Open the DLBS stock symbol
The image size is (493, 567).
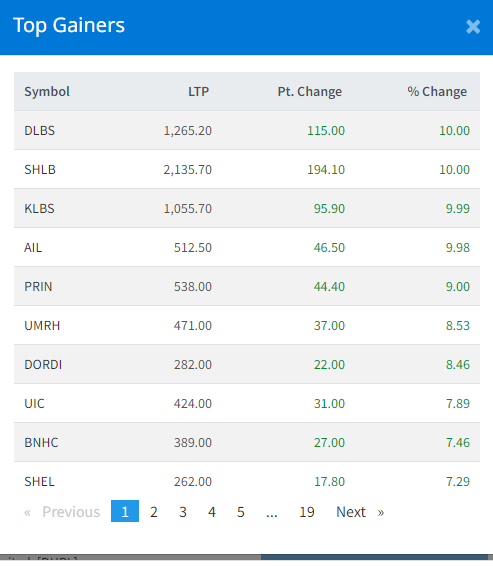pyautogui.click(x=39, y=131)
